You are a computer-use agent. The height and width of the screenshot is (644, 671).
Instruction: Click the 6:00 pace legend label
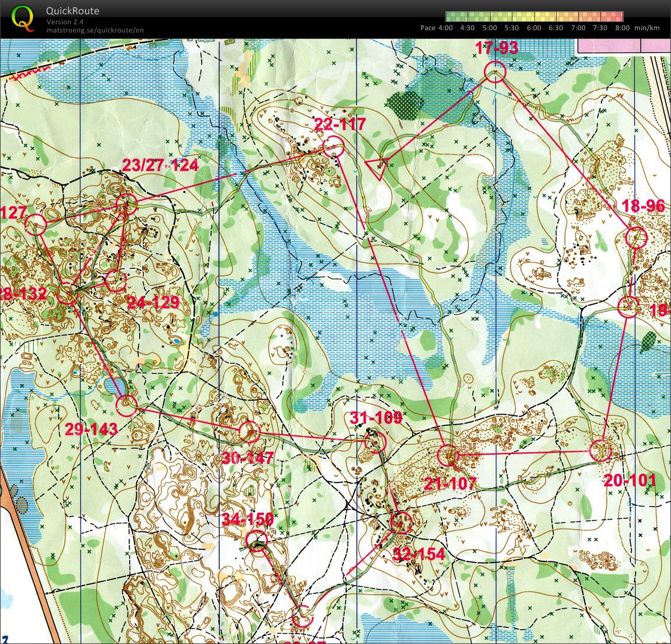pos(534,28)
